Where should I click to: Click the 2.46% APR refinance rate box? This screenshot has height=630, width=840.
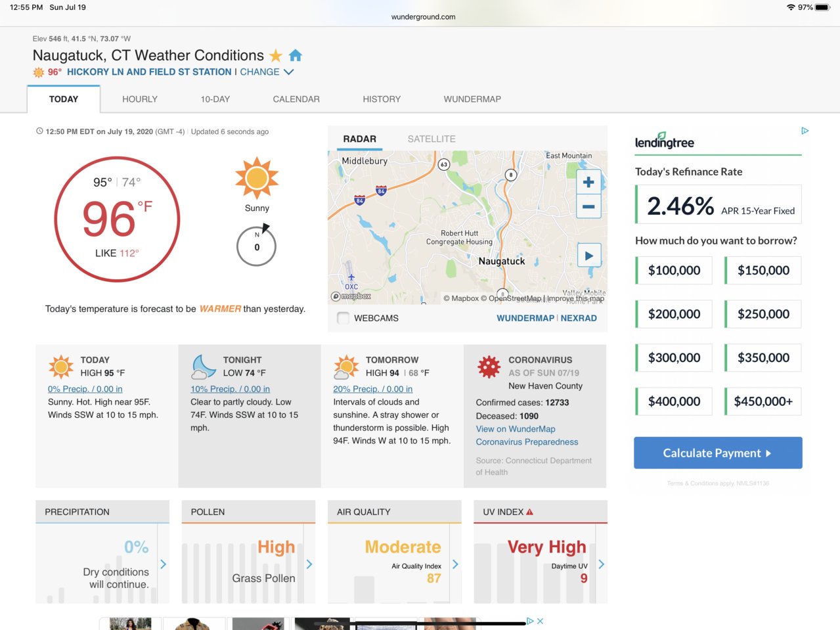(718, 204)
